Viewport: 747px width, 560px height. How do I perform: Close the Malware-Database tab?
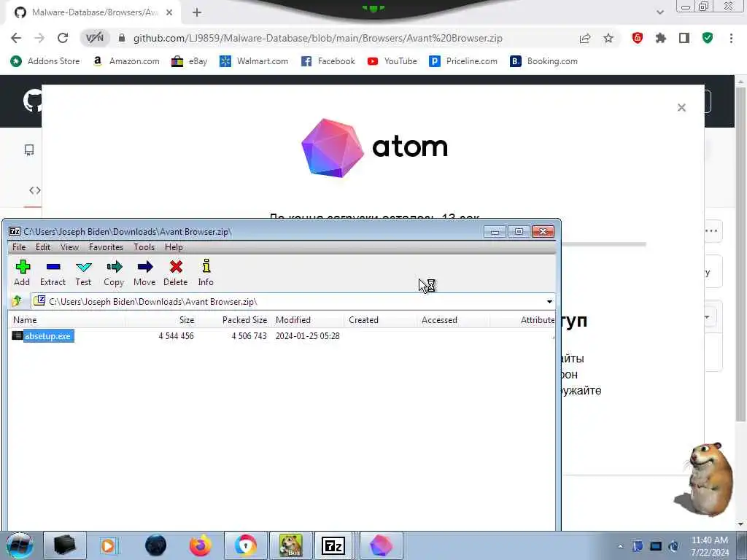169,13
